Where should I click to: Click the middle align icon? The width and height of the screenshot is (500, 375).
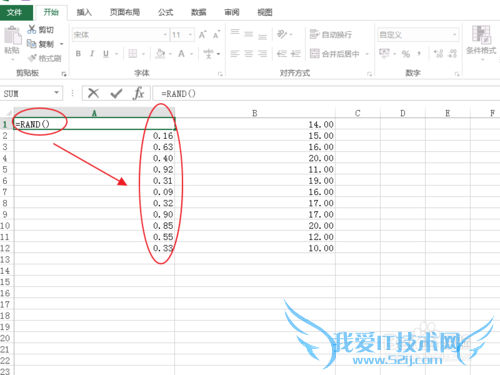point(249,34)
